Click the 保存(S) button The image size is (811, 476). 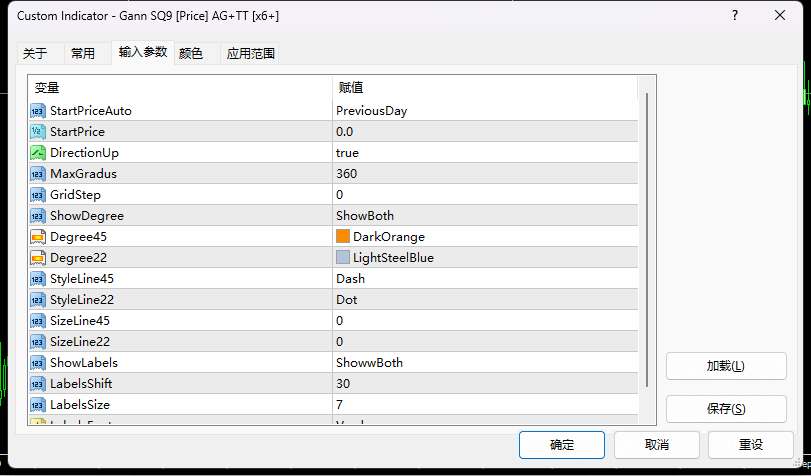pyautogui.click(x=726, y=409)
